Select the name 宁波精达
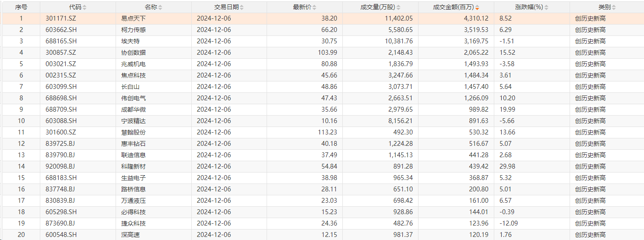Screen dimensions: 644x240 [x=134, y=121]
